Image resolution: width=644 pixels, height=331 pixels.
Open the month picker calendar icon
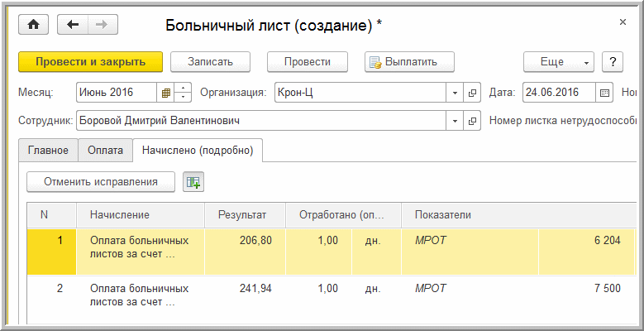point(165,93)
